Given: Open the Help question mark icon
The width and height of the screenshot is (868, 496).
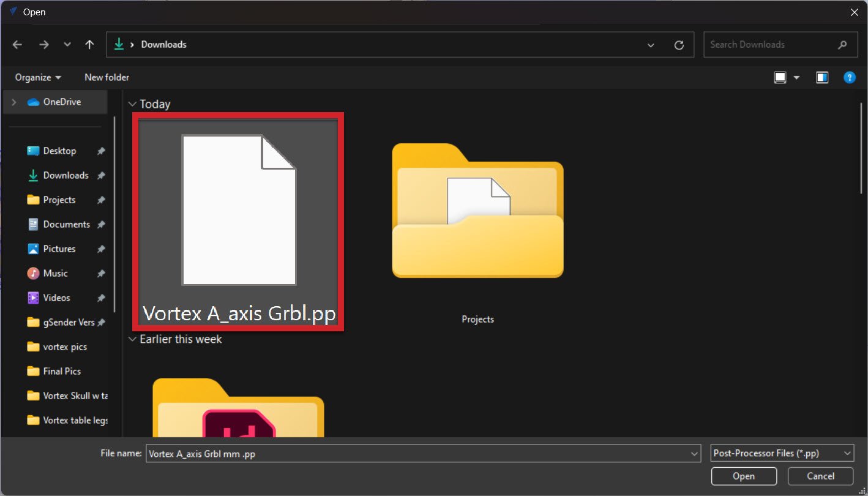Looking at the screenshot, I should (849, 77).
